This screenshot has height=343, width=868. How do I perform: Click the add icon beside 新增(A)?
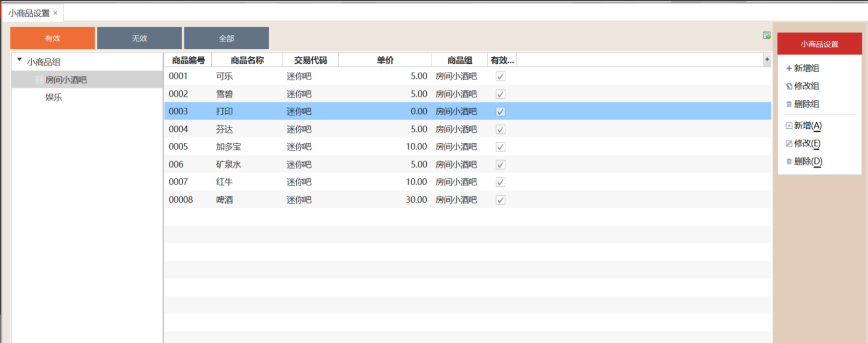[x=788, y=126]
